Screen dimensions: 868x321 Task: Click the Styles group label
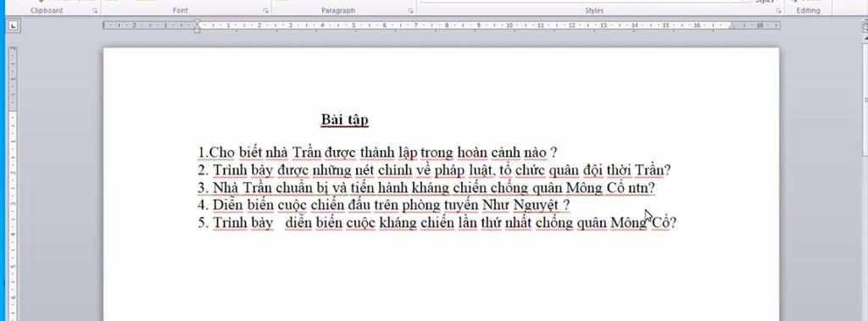pyautogui.click(x=594, y=10)
